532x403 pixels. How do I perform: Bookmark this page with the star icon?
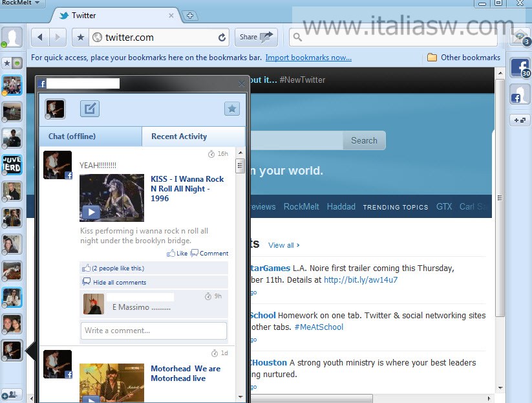point(80,37)
